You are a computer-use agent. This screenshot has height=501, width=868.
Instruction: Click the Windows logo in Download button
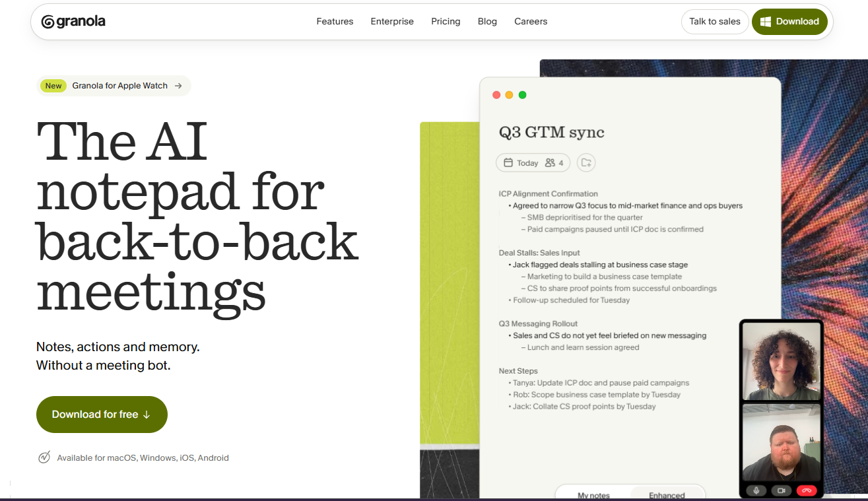tap(766, 22)
